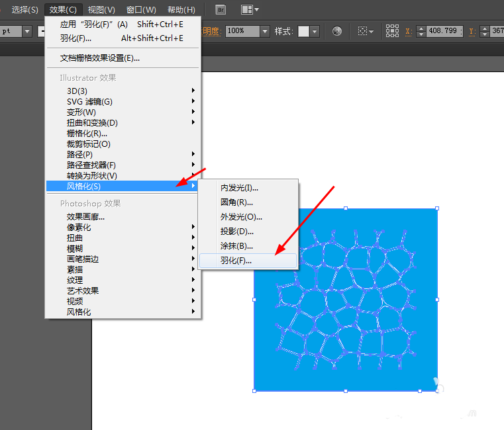Click 文档栅格效果设置(E)... menu item
Viewport: 504px width, 430px height.
[x=100, y=58]
